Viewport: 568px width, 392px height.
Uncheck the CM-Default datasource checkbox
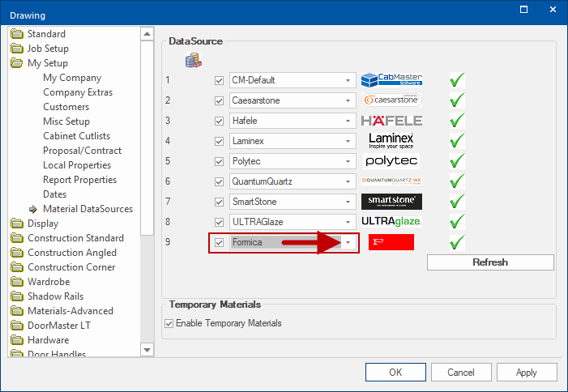(220, 80)
